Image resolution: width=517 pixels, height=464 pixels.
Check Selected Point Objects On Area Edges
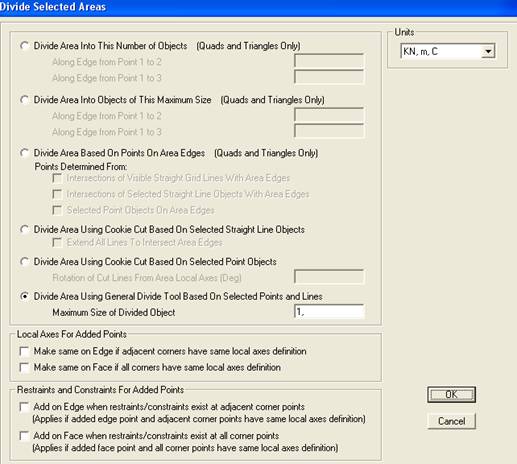pos(57,210)
